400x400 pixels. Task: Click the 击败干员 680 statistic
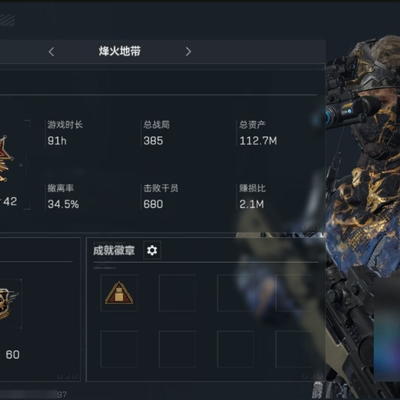click(161, 196)
